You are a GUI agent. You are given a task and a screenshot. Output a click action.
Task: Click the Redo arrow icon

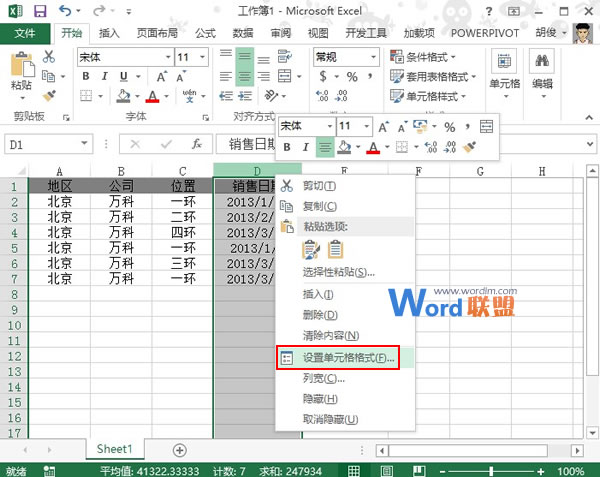(x=99, y=11)
